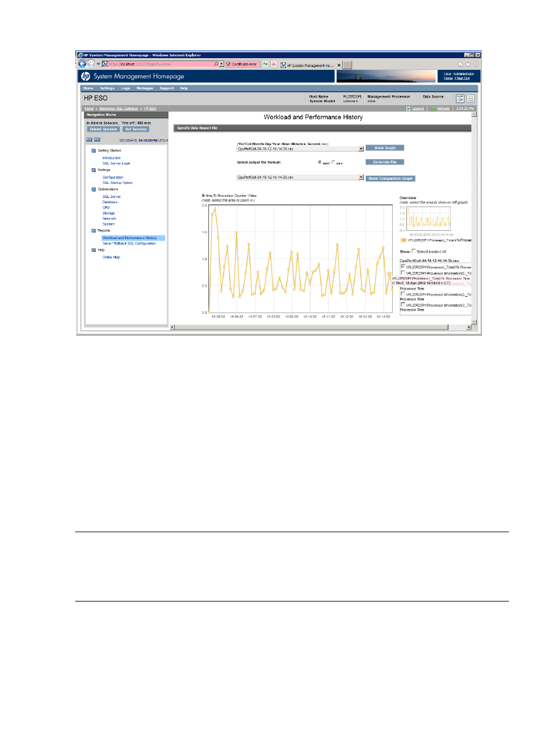Collapse the Help tree section
The image size is (560, 746).
click(x=93, y=250)
